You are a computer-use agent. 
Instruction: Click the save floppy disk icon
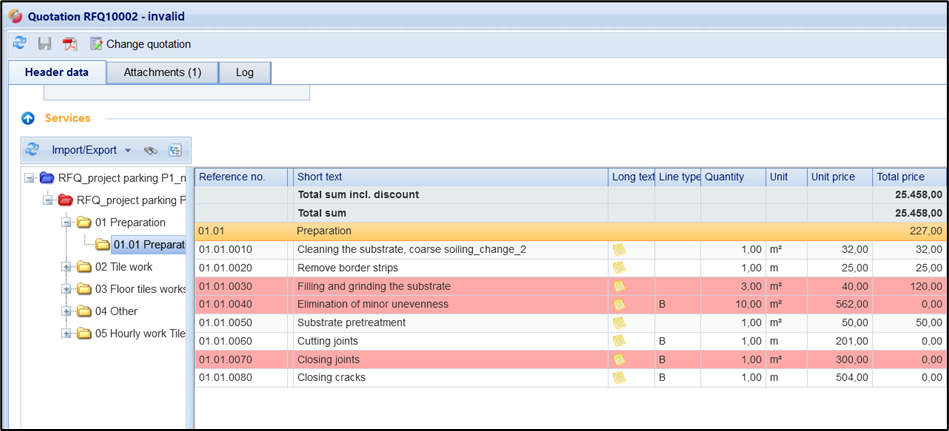tap(45, 44)
